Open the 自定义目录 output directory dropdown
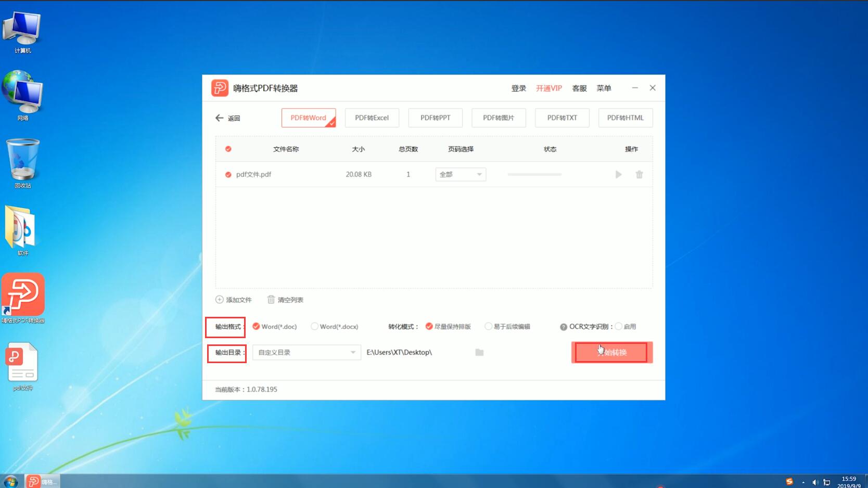This screenshot has height=488, width=868. click(307, 353)
